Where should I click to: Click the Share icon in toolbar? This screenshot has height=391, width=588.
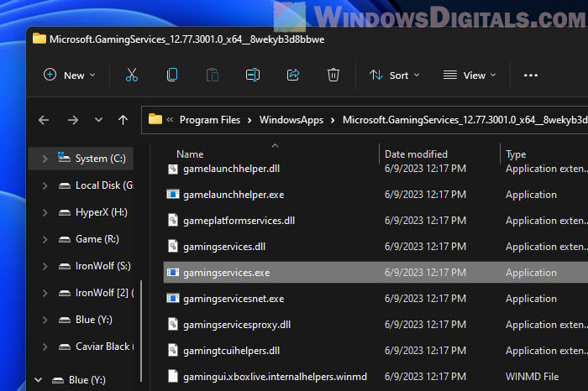pos(293,75)
